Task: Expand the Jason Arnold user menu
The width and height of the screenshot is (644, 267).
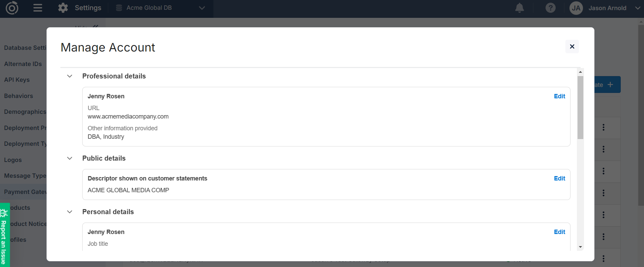Action: [x=637, y=8]
